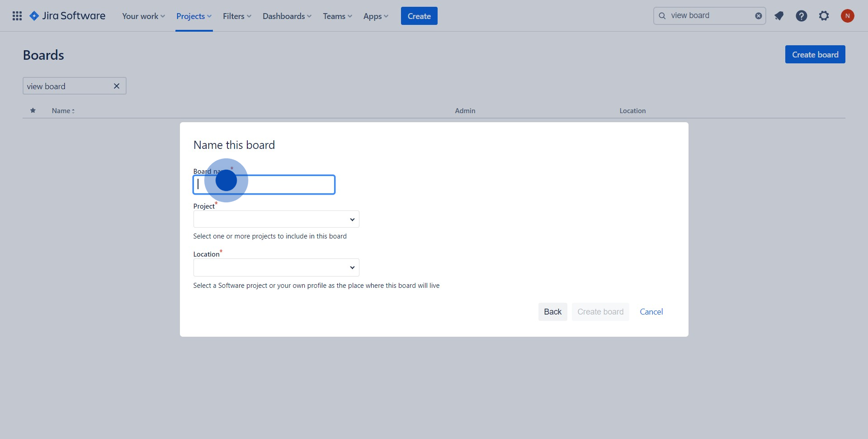Clear the top search bar text
This screenshot has width=868, height=439.
pos(758,16)
